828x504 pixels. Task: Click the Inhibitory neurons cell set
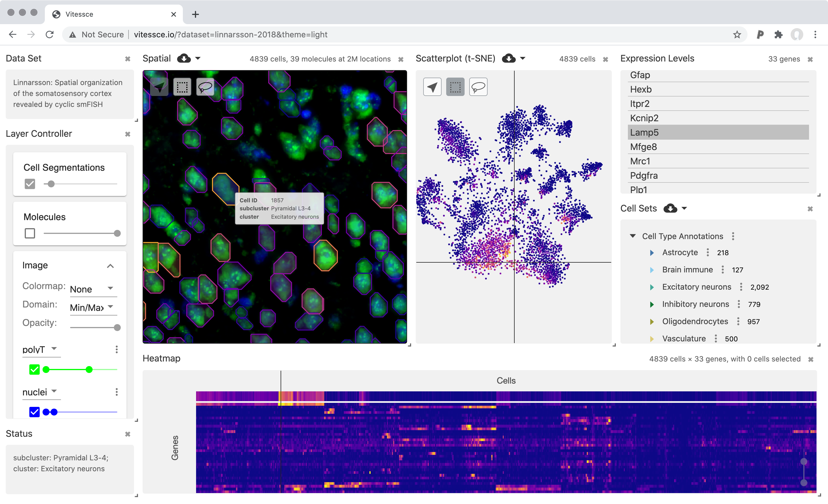pyautogui.click(x=695, y=304)
